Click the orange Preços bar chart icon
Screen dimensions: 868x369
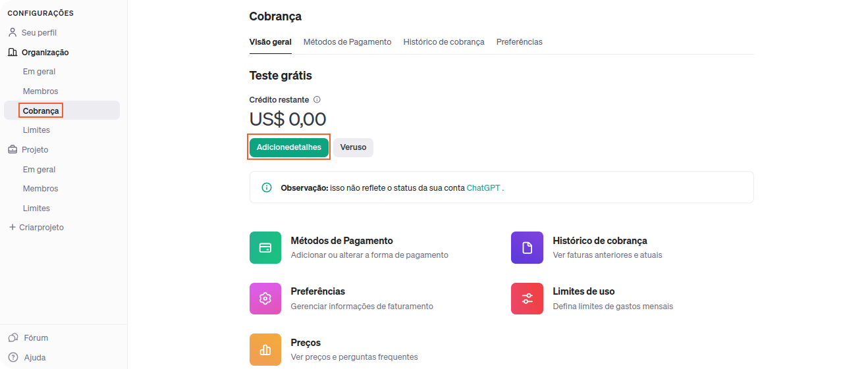click(x=265, y=349)
